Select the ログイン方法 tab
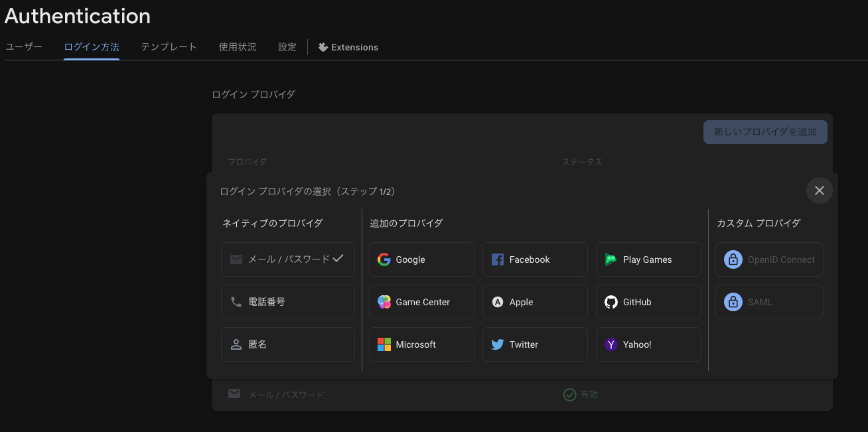Screen dimensions: 868x432 (92, 47)
